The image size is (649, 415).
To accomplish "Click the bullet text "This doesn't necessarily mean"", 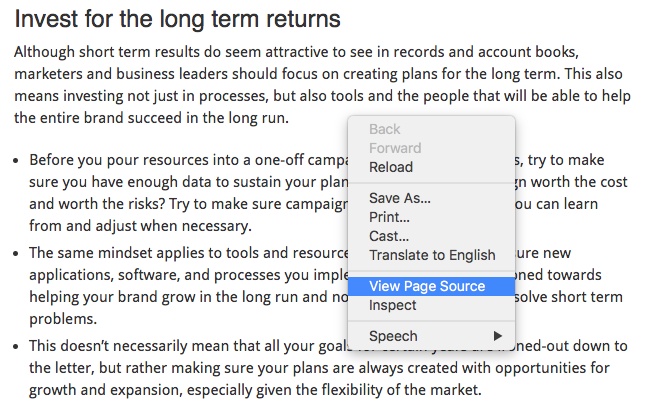I will point(180,346).
